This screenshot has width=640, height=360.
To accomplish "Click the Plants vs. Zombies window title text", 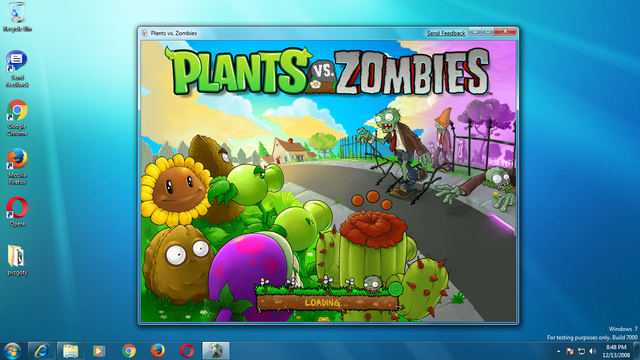I will tap(174, 33).
